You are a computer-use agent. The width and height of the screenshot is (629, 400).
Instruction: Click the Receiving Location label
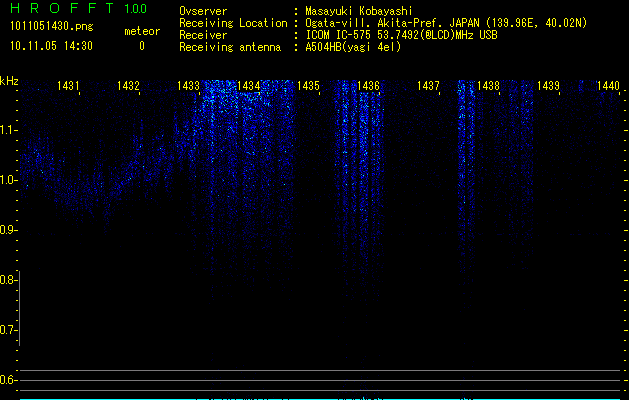233,23
